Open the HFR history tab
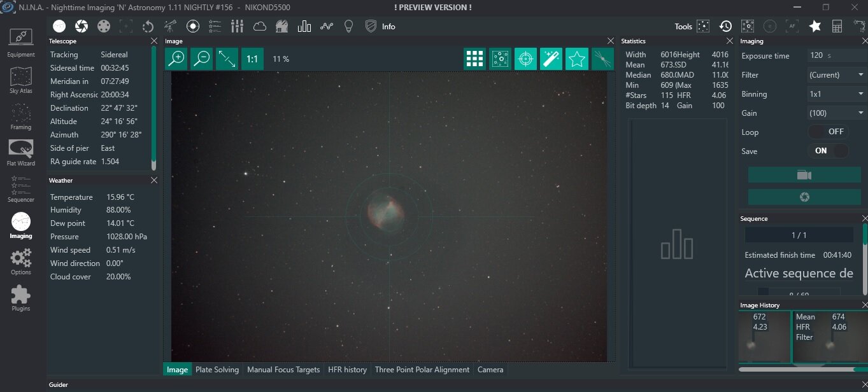Viewport: 868px width, 392px height. pyautogui.click(x=347, y=370)
